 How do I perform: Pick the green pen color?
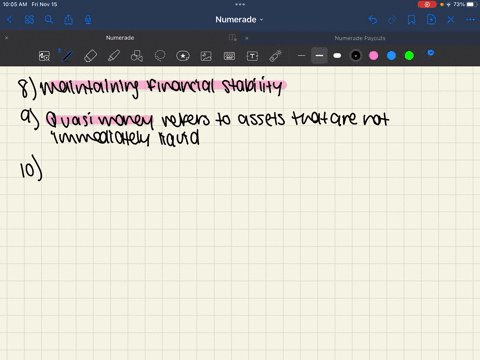409,56
